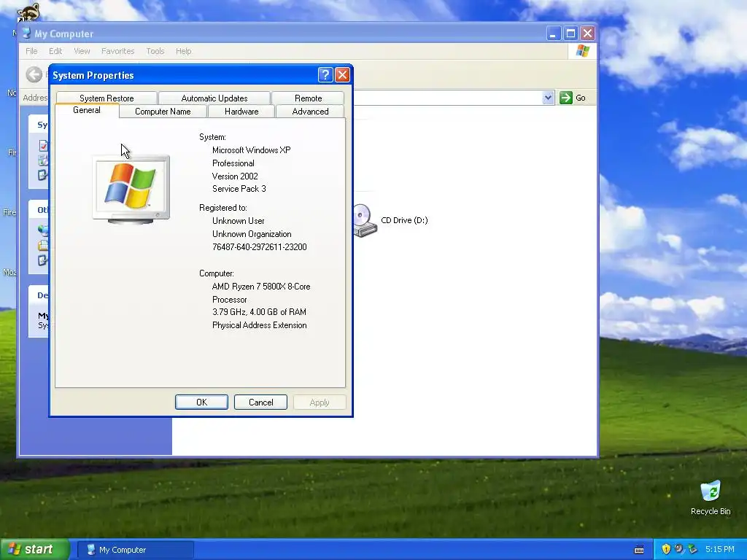The width and height of the screenshot is (747, 560).
Task: Click the Apply button
Action: click(x=320, y=402)
